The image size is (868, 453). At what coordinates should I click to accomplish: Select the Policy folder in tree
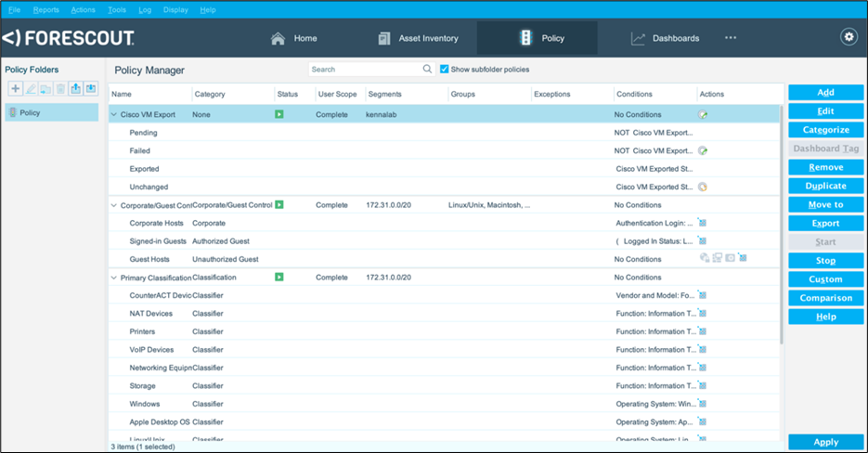click(51, 112)
